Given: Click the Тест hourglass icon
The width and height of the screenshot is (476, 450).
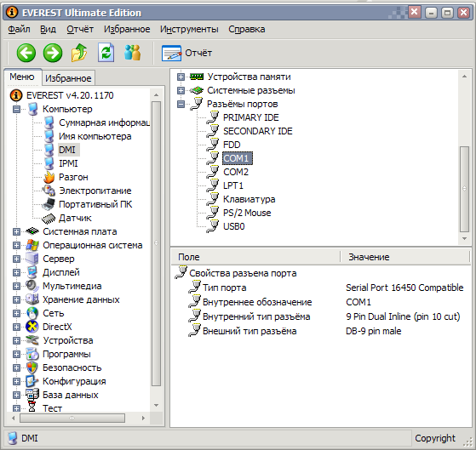Looking at the screenshot, I should tap(32, 407).
